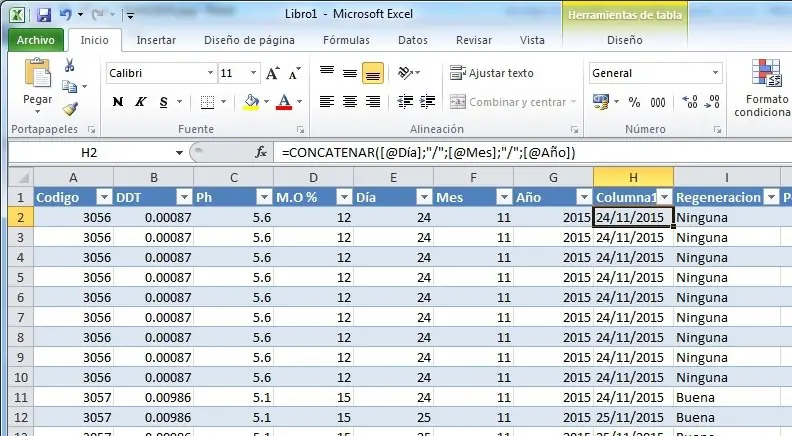Viewport: 792px width, 436px height.
Task: Click the Paste (Pegar) clipboard icon
Action: click(x=38, y=73)
